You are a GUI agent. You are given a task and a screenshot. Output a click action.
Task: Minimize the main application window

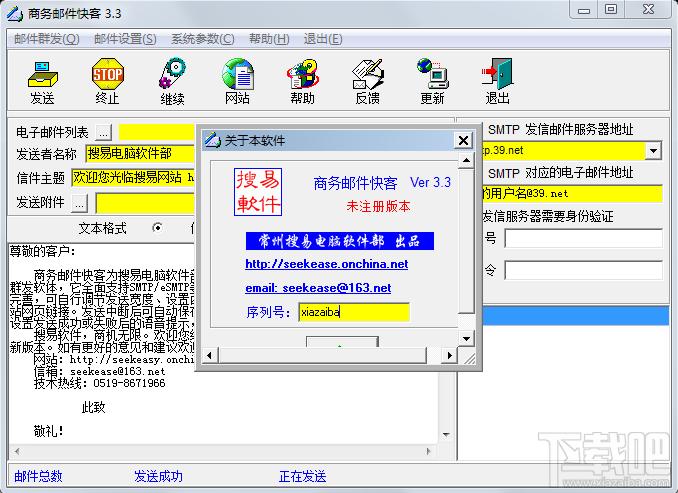[x=584, y=10]
